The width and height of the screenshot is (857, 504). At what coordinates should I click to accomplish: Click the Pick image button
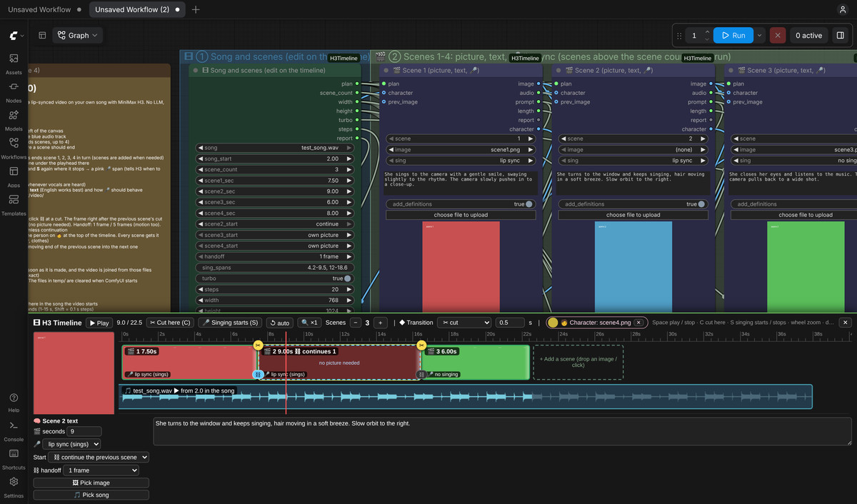pyautogui.click(x=91, y=483)
